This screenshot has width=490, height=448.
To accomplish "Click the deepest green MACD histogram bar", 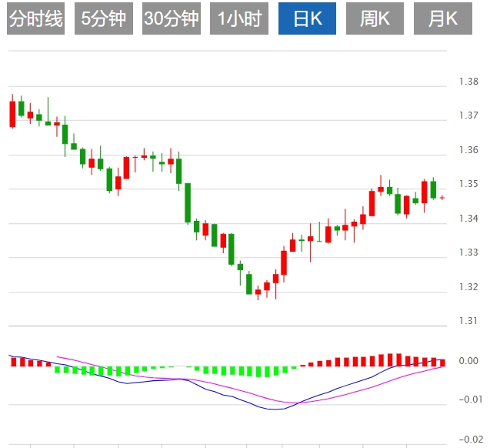I will pyautogui.click(x=267, y=372).
